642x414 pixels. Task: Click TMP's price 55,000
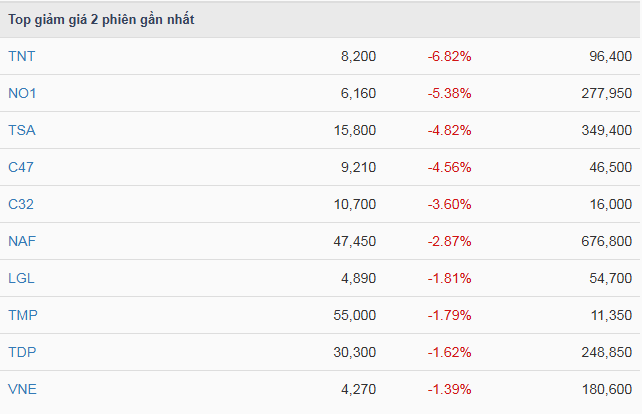click(x=354, y=316)
